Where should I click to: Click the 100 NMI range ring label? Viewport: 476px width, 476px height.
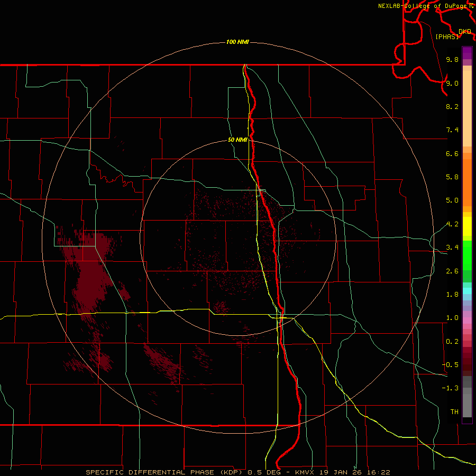tap(237, 42)
